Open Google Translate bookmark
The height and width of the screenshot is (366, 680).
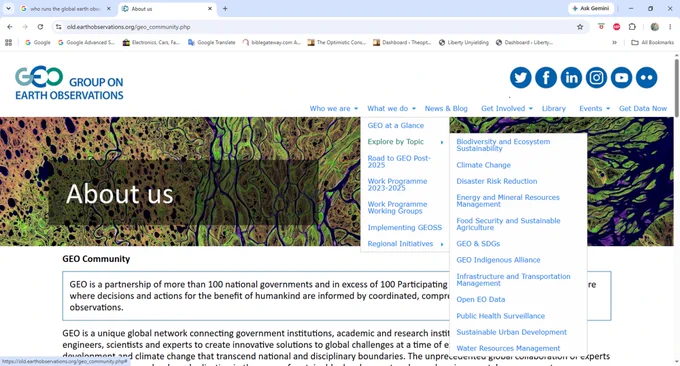(212, 42)
